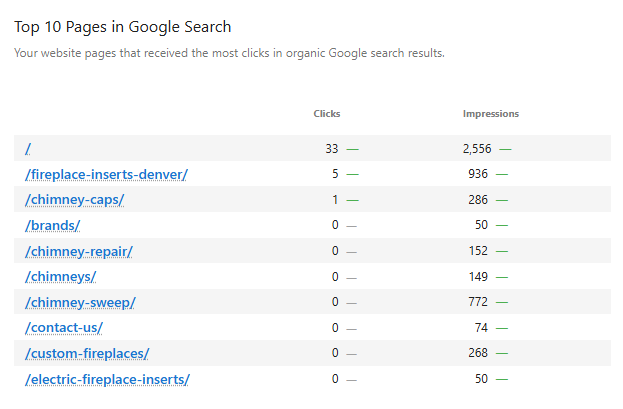Click the /chimneys/ page link

60,276
